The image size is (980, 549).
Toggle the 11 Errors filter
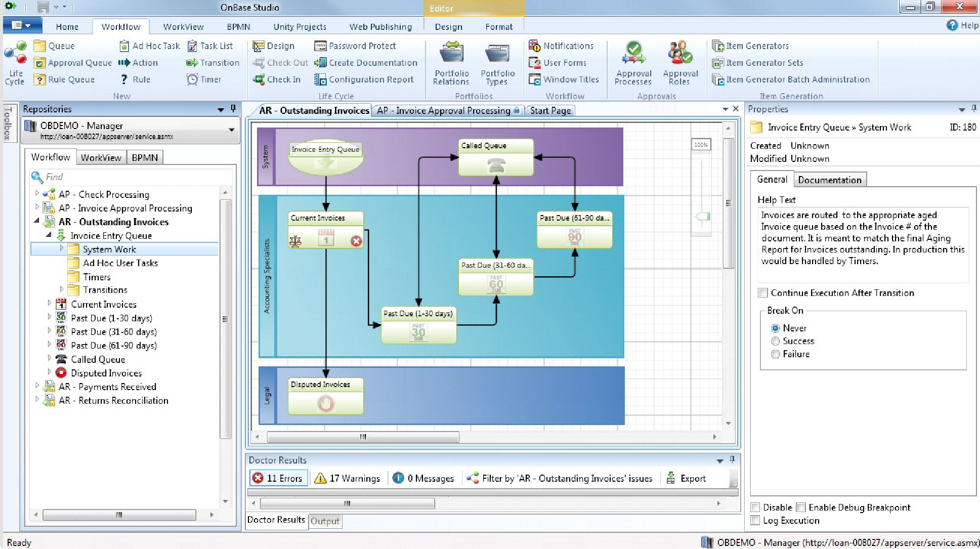pos(279,478)
